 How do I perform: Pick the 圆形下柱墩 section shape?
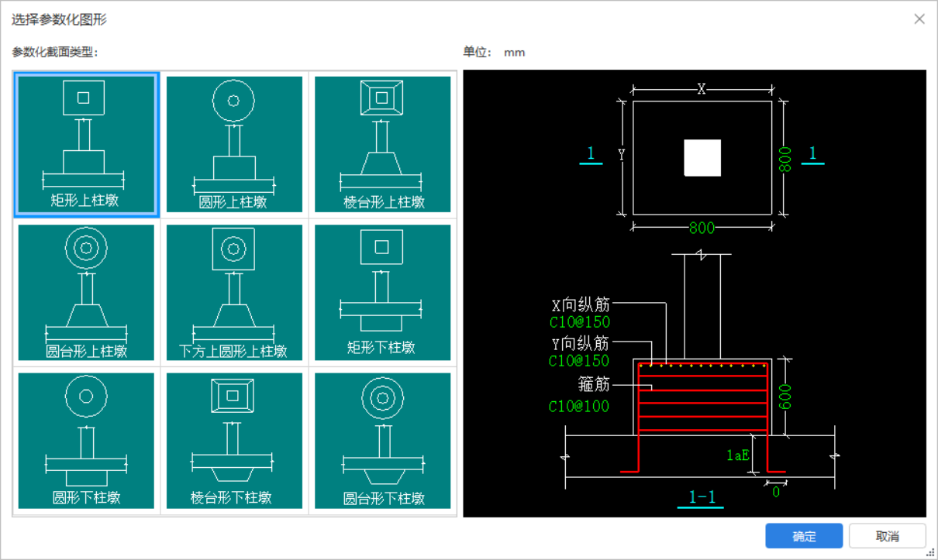[x=86, y=441]
